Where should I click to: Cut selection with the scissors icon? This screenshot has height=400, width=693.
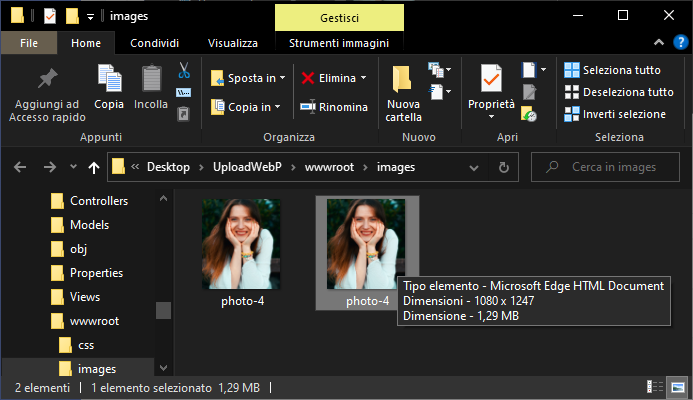point(184,70)
